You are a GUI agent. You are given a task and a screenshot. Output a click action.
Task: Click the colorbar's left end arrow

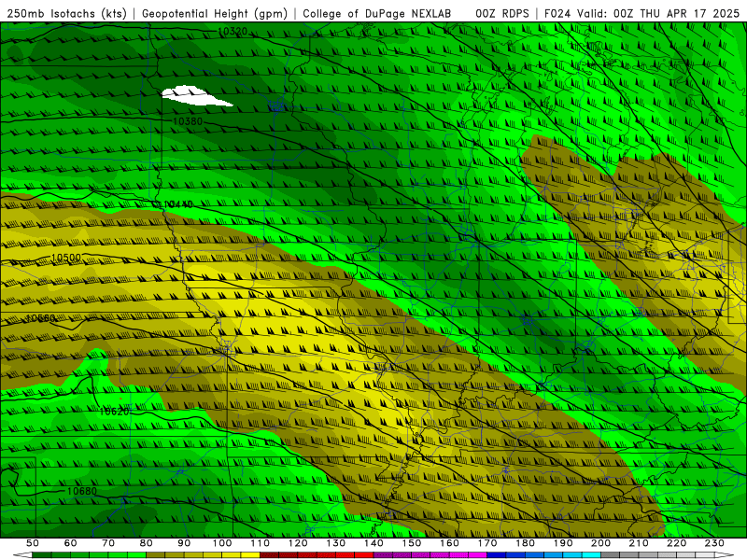tap(22, 554)
